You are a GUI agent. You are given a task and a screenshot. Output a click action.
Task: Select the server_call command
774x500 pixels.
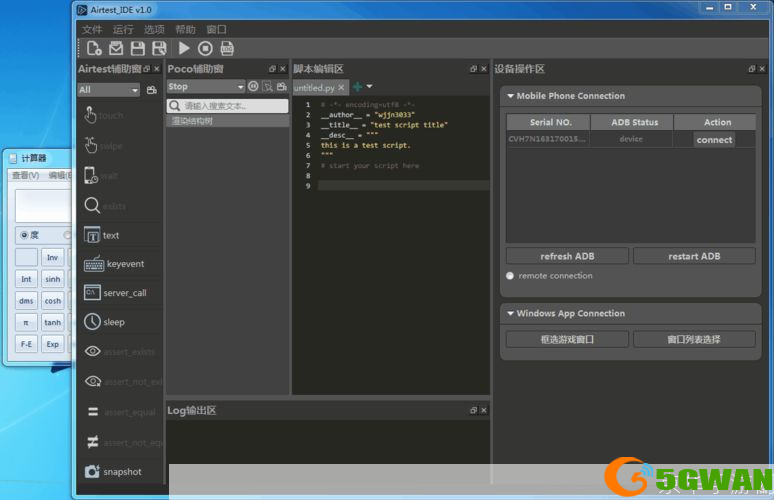coord(115,293)
